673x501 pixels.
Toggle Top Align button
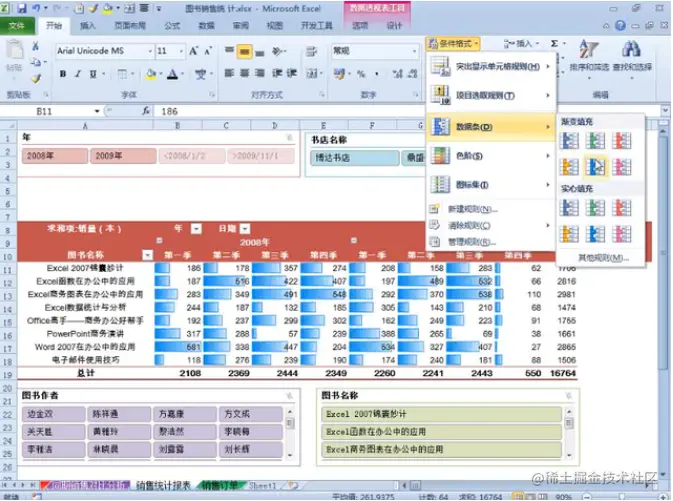[x=229, y=52]
